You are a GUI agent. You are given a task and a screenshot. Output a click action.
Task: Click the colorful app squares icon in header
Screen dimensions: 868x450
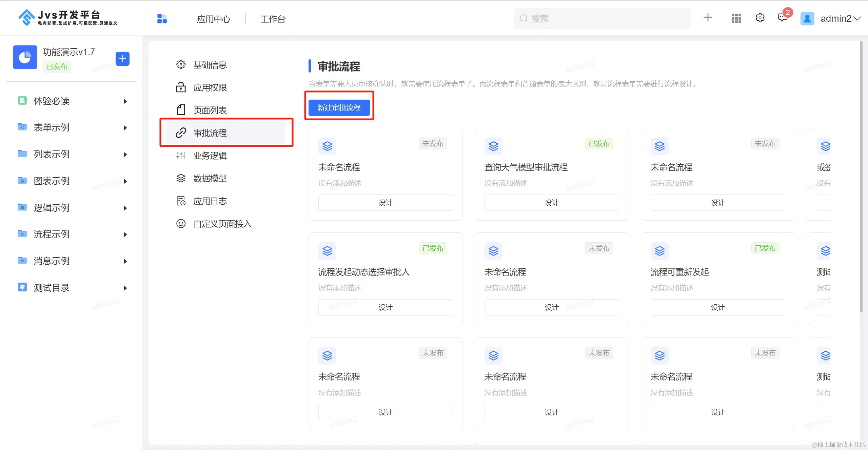[x=162, y=19]
